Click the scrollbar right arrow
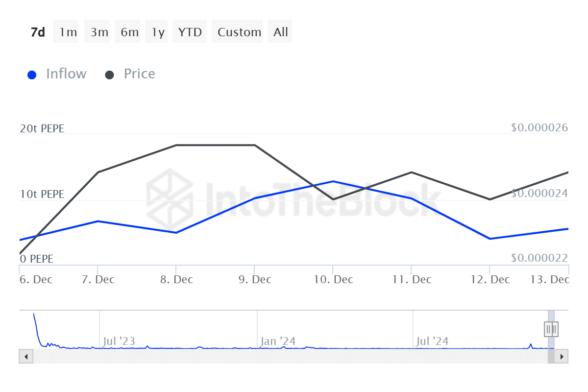The height and width of the screenshot is (392, 588). [x=562, y=356]
